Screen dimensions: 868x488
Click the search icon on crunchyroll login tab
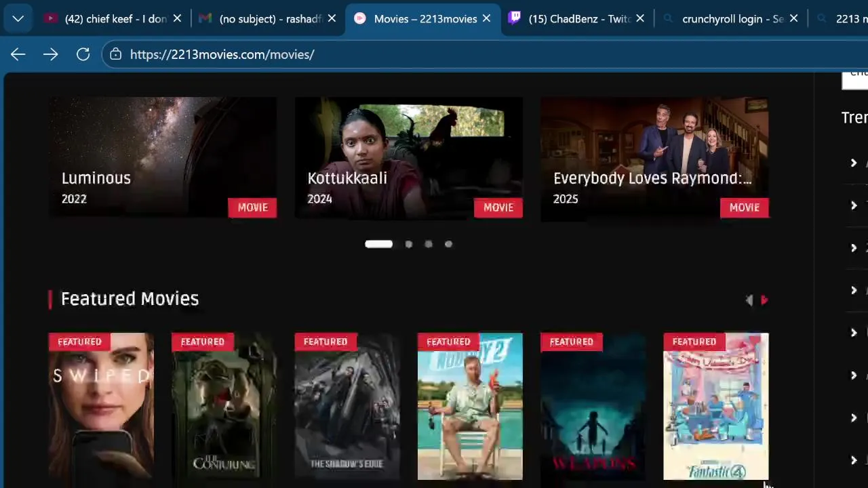tap(669, 19)
